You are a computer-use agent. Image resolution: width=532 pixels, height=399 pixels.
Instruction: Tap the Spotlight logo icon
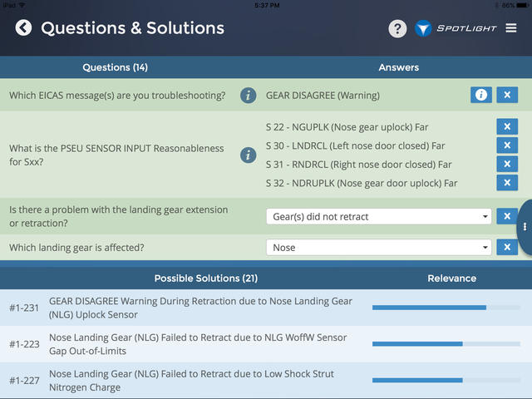point(423,28)
